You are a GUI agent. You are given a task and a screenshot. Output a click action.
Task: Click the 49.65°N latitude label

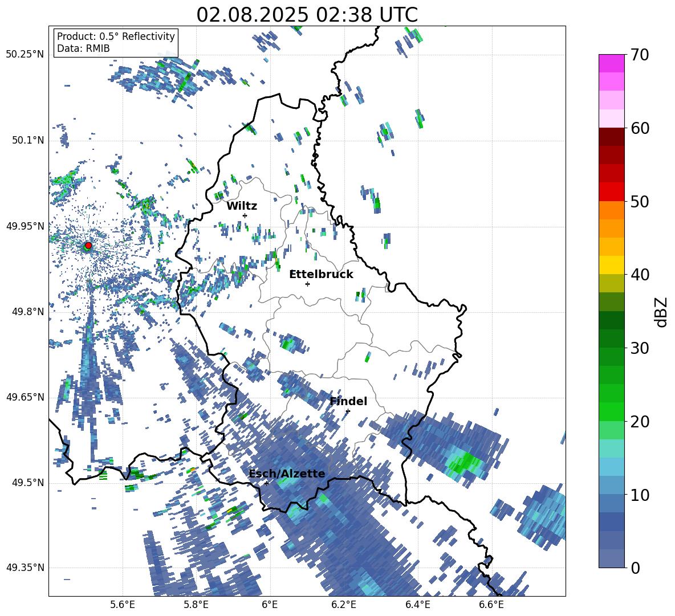(x=25, y=397)
